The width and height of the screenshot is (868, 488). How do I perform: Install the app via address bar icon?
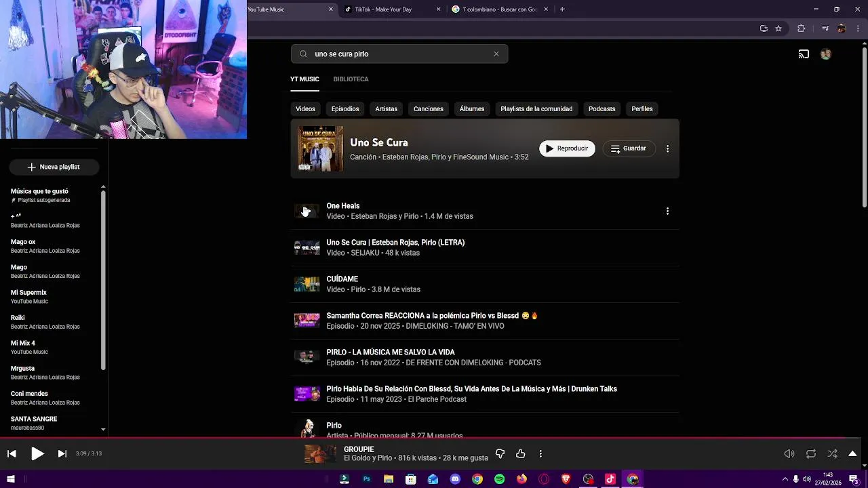[x=764, y=28]
